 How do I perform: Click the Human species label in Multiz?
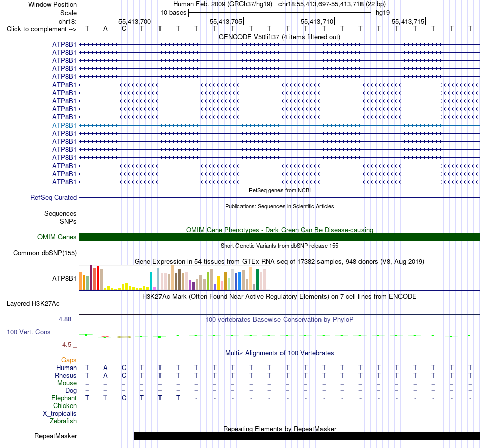tap(66, 368)
